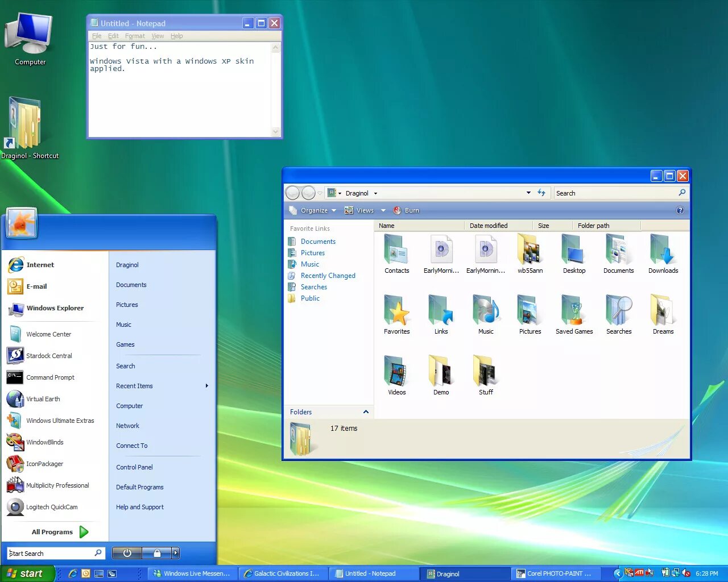Click the power button in Start menu
Image resolution: width=728 pixels, height=582 pixels.
pyautogui.click(x=127, y=552)
